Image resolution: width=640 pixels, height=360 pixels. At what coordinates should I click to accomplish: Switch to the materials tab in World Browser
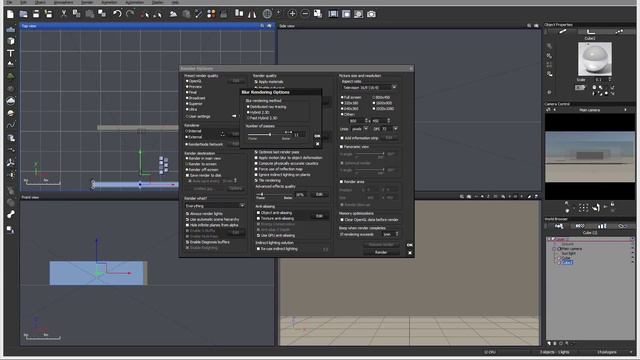[580, 226]
